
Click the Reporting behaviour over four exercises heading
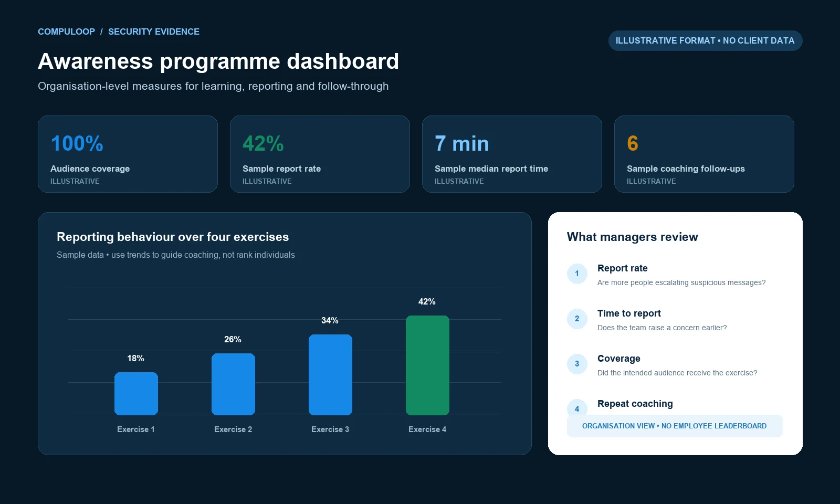pyautogui.click(x=173, y=237)
